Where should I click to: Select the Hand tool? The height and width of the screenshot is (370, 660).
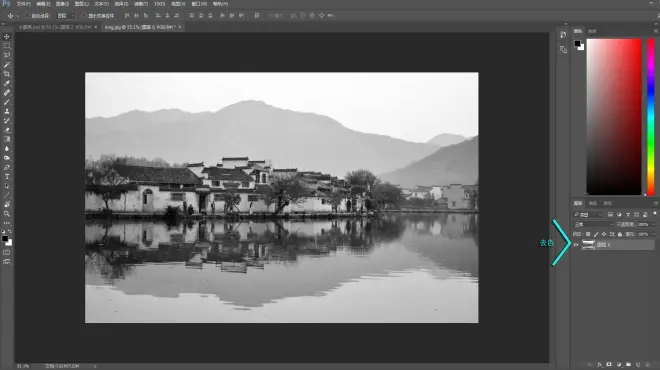point(7,205)
